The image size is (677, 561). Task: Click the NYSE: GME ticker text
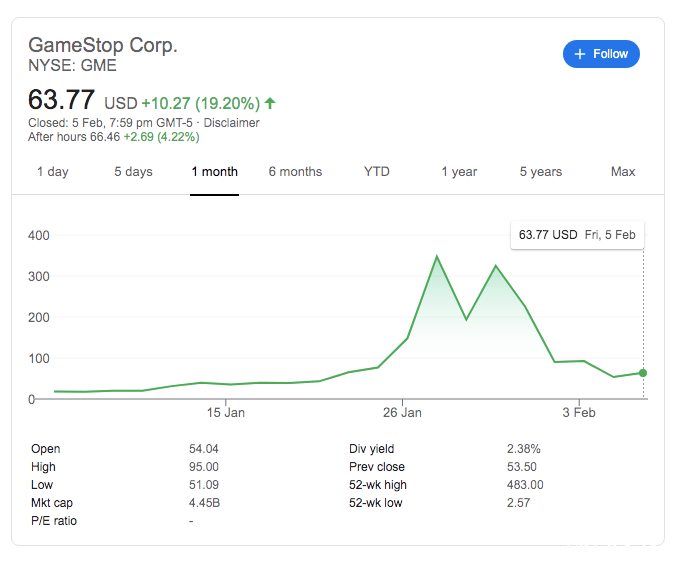72,66
